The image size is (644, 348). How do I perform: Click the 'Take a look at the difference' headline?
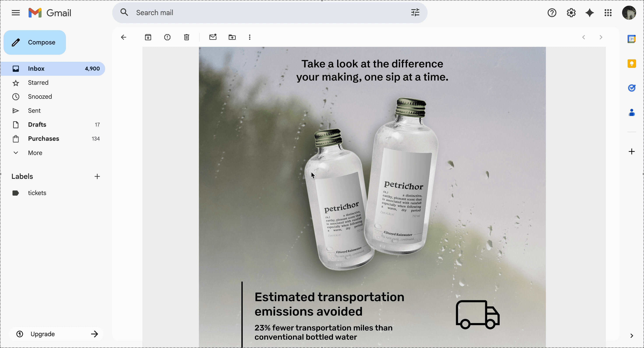372,70
